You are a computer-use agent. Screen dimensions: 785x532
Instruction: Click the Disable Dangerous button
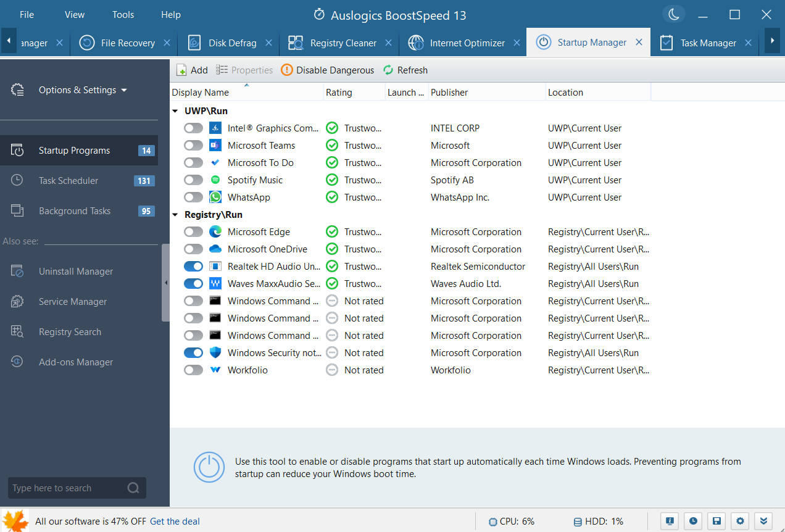(328, 70)
